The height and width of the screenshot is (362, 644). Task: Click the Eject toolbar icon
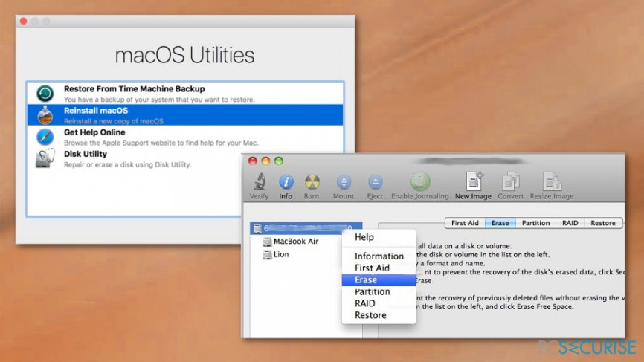coord(375,182)
